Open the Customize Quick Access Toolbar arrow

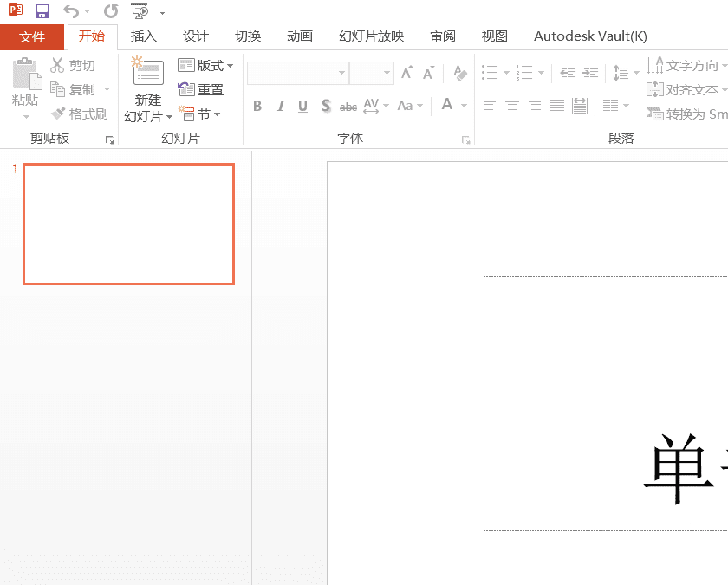pyautogui.click(x=163, y=12)
